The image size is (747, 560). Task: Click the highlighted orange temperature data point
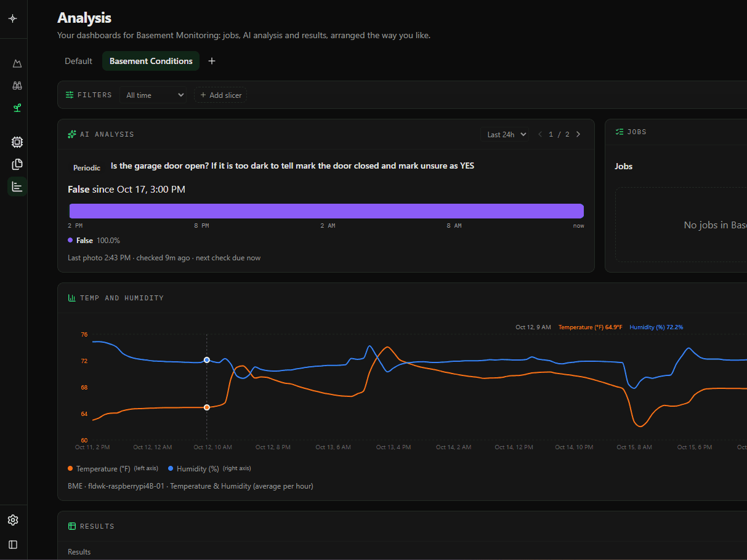point(207,407)
